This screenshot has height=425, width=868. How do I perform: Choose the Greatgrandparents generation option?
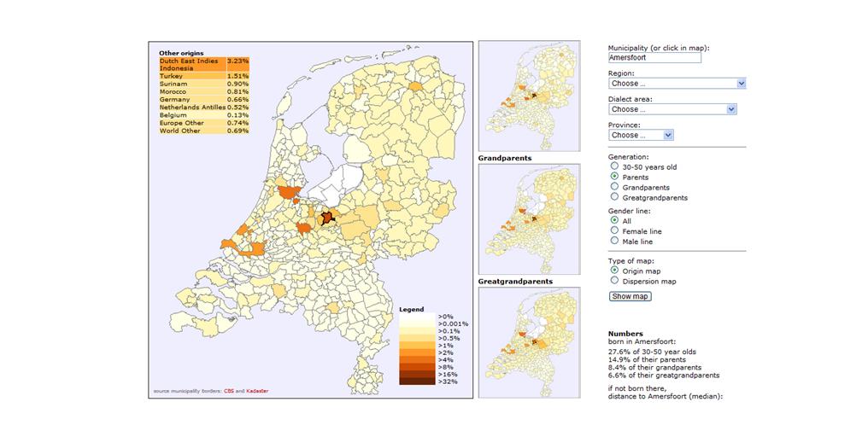point(614,197)
